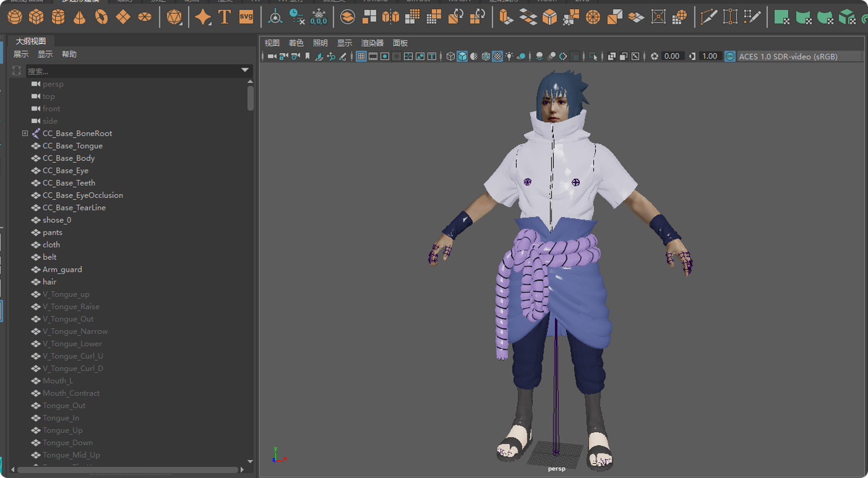
Task: Select the cloth mesh in outliner
Action: click(51, 245)
